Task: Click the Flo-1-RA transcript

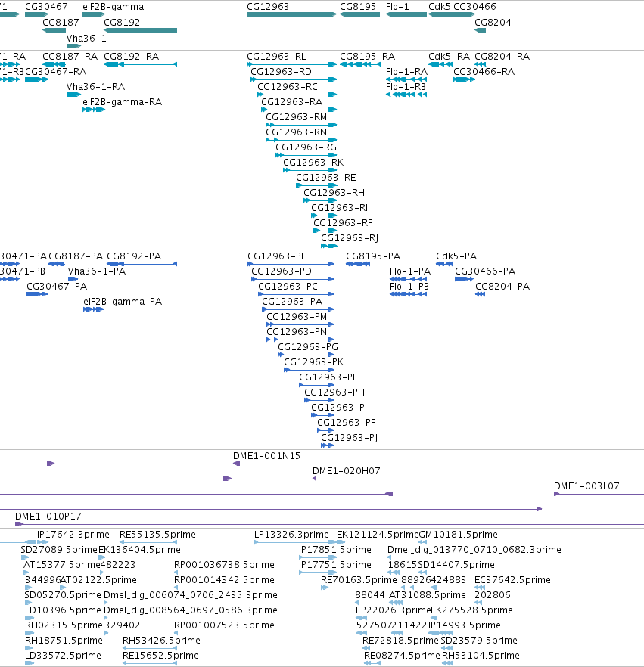Action: coord(406,79)
